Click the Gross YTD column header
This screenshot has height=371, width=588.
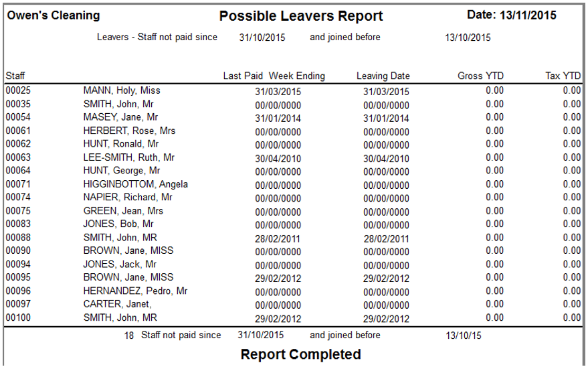tap(480, 76)
